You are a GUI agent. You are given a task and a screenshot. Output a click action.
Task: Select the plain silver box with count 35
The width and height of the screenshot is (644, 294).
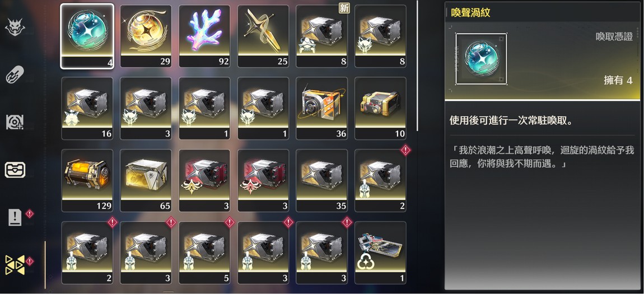[x=321, y=181]
